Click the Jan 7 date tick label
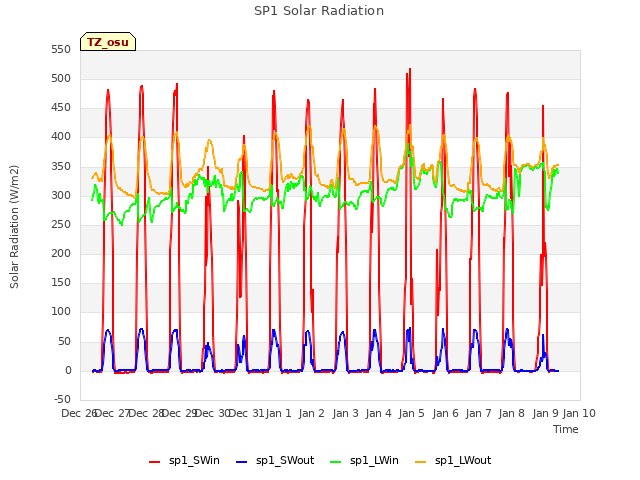The width and height of the screenshot is (640, 480). [x=478, y=413]
